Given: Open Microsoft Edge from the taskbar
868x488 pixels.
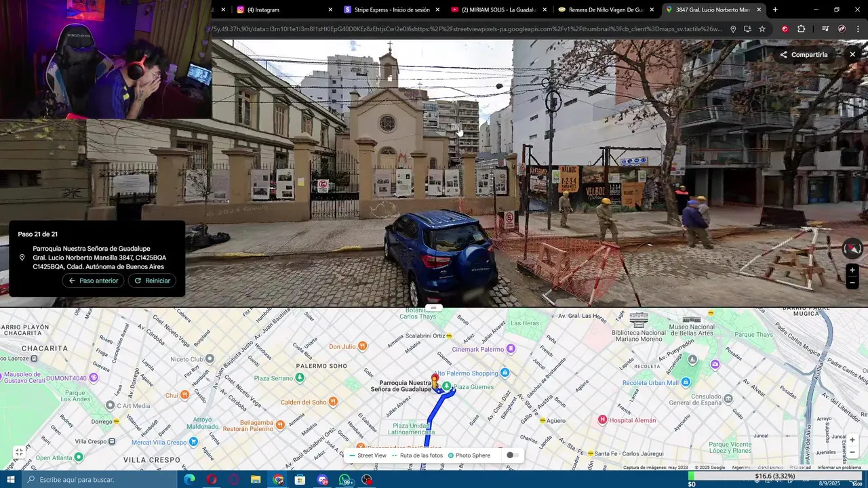Looking at the screenshot, I should 190,480.
